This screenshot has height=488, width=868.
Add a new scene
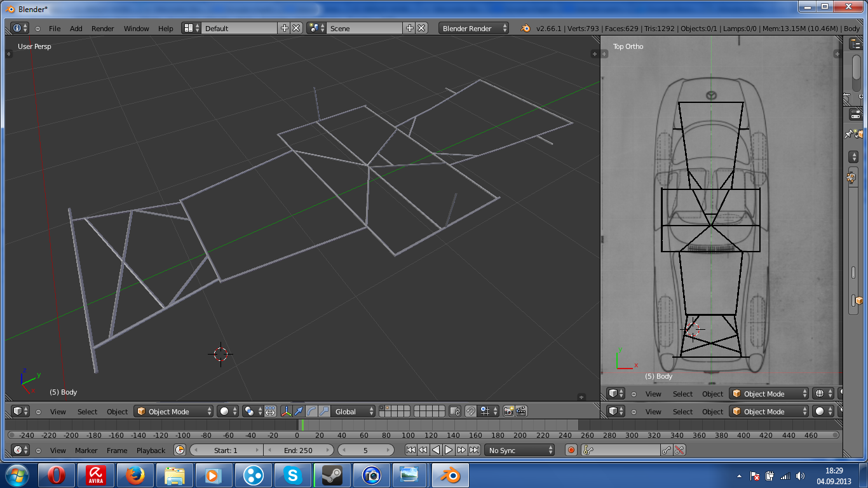[409, 28]
